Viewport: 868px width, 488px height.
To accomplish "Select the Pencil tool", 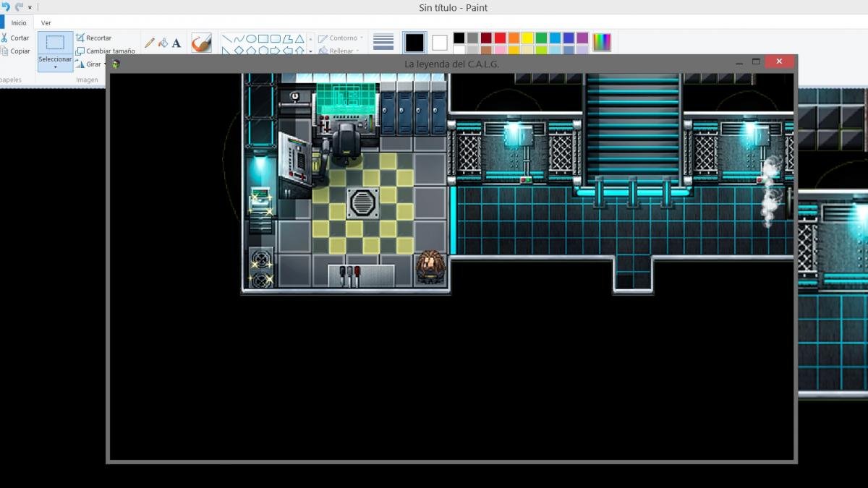I will (x=150, y=43).
